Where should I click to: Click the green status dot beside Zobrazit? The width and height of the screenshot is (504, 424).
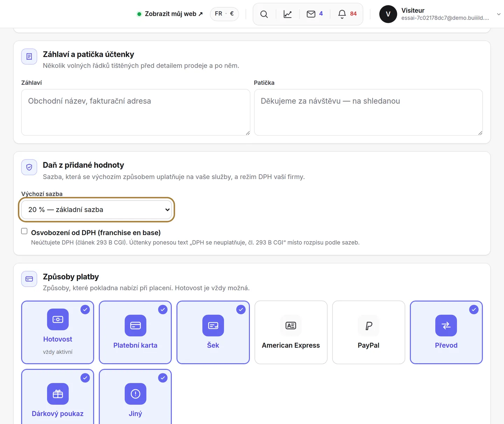[x=139, y=14]
